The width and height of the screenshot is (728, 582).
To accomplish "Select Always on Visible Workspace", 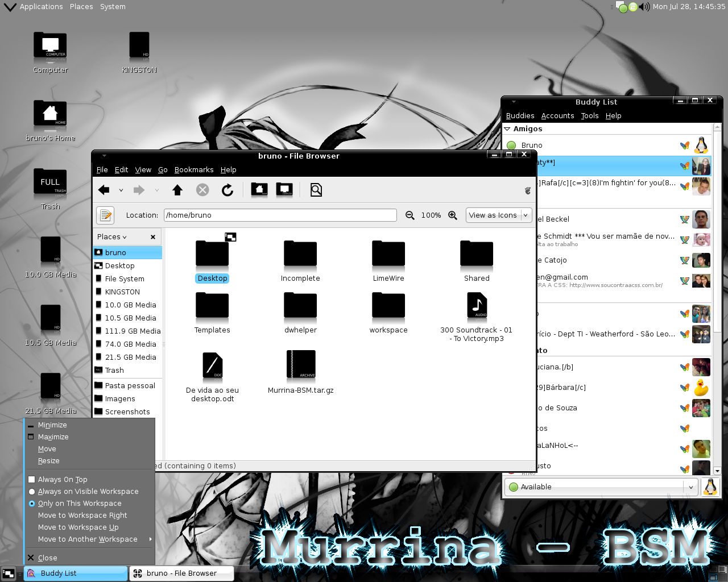I will click(x=90, y=492).
